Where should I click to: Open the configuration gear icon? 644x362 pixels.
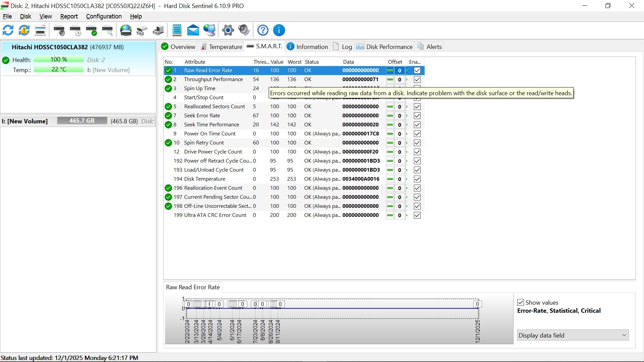(228, 30)
